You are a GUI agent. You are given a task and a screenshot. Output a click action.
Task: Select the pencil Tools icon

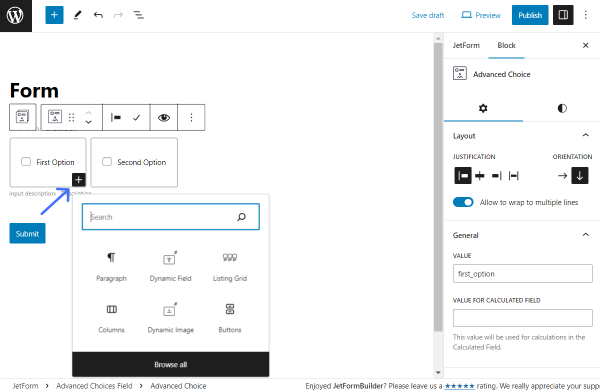pos(78,15)
